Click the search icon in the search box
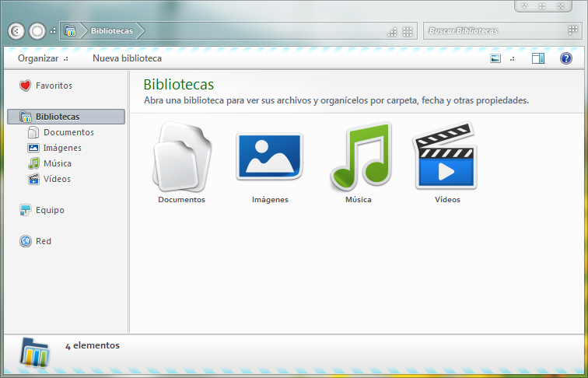The height and width of the screenshot is (378, 588). coord(573,30)
